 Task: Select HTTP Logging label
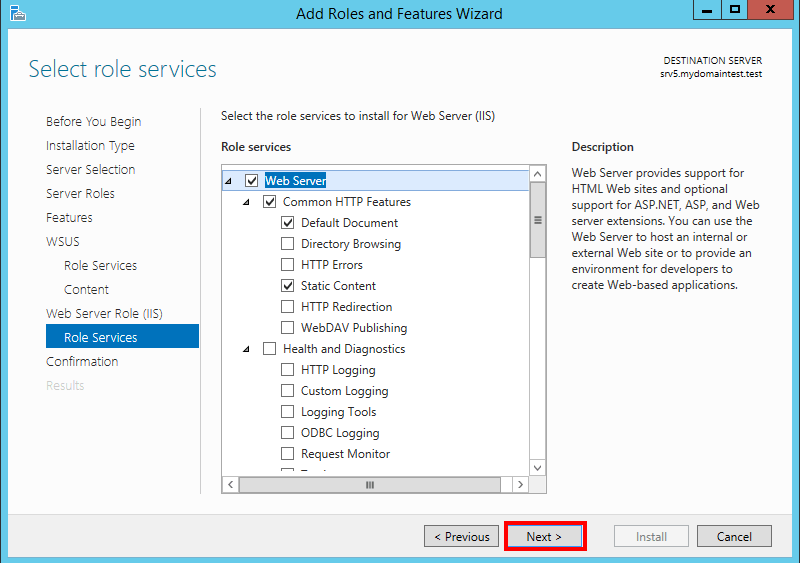pos(338,370)
